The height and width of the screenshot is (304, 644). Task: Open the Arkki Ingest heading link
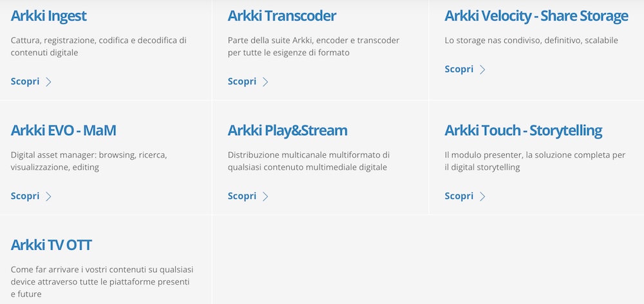click(49, 16)
